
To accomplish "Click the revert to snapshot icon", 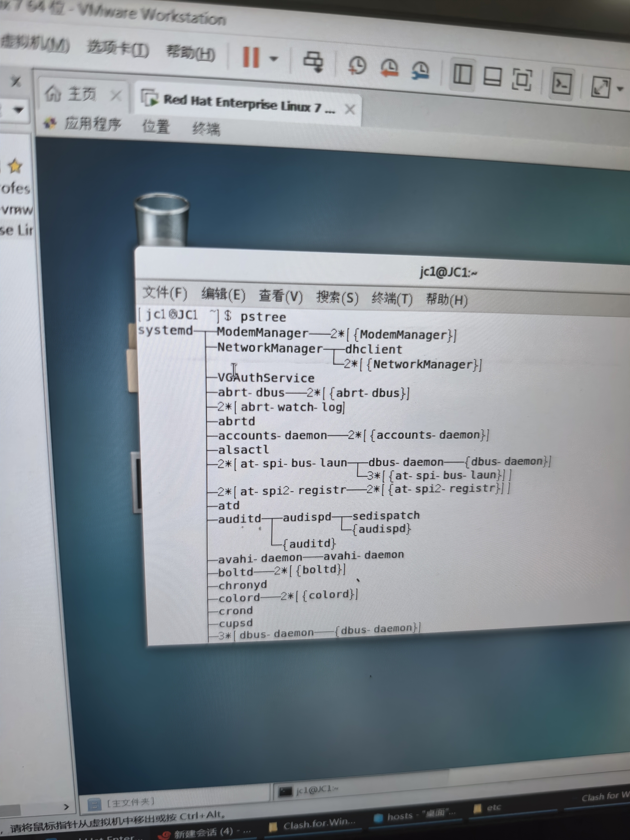I will coord(390,68).
